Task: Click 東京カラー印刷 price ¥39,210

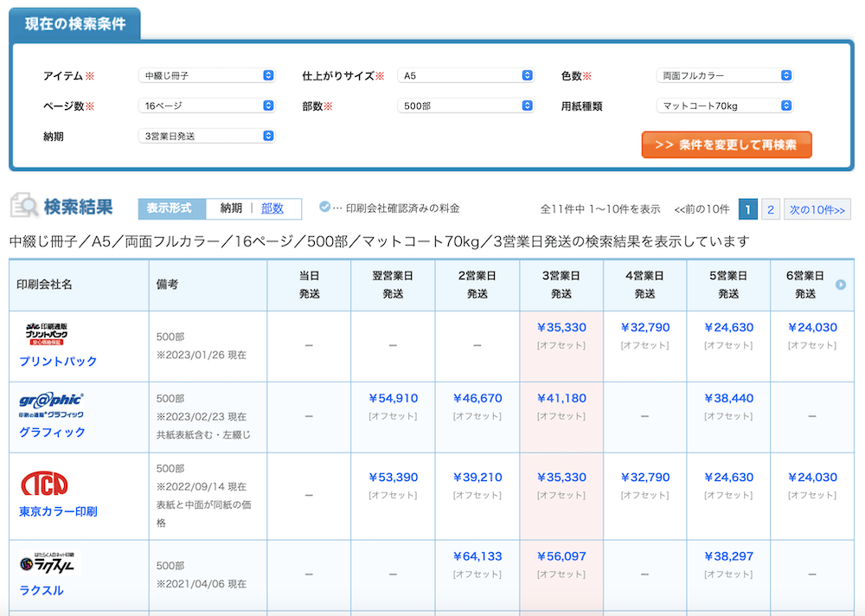Action: tap(477, 477)
